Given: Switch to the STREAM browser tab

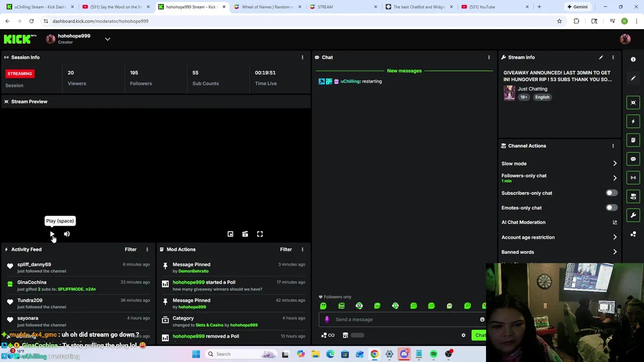Looking at the screenshot, I should (342, 7).
